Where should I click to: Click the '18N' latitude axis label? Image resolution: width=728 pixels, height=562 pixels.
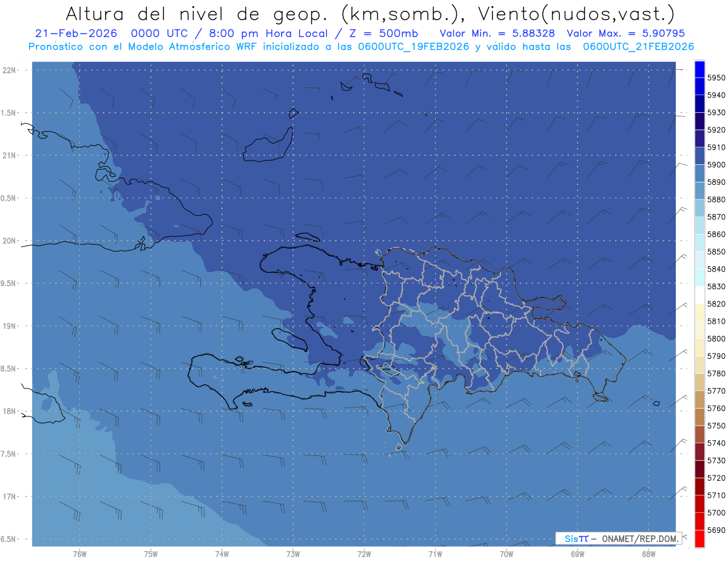coord(10,411)
